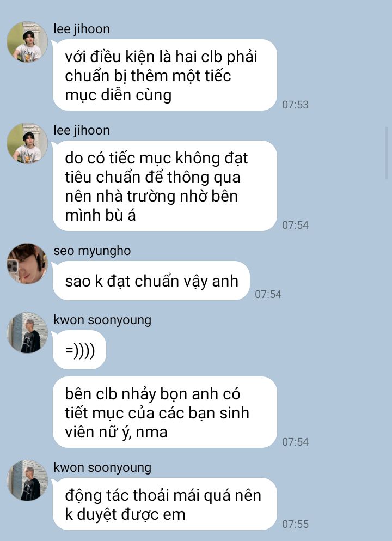
Task: Open lee jihoon's avatar beside 07:53 message
Action: coord(27,42)
